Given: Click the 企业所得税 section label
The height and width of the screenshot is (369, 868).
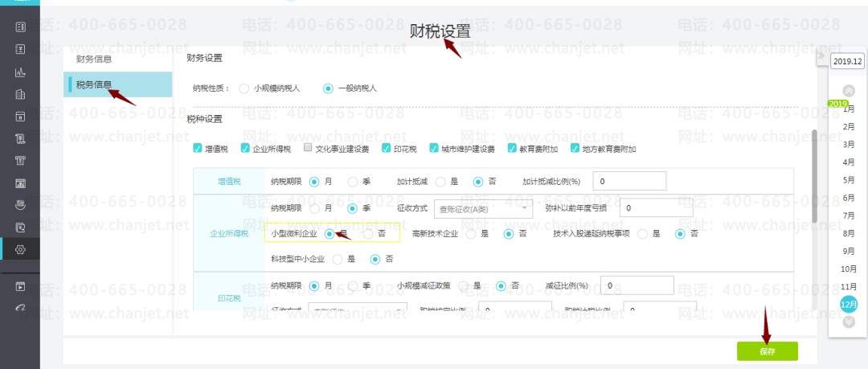Looking at the screenshot, I should pyautogui.click(x=229, y=233).
